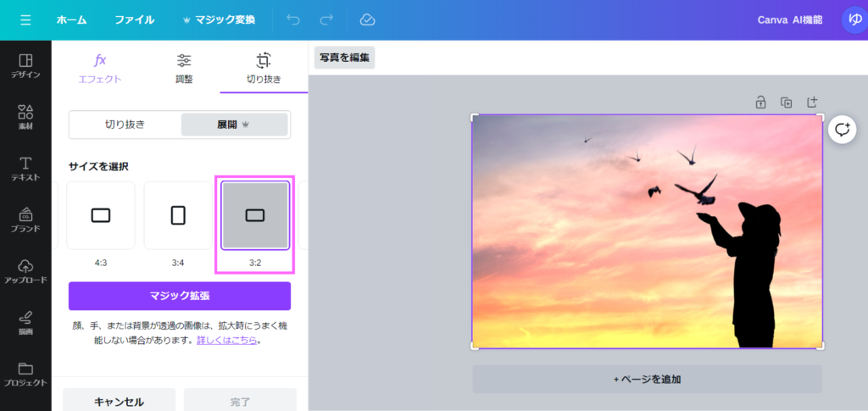Switch to 切り抜き crop mode toggle
Image resolution: width=868 pixels, height=411 pixels.
click(125, 125)
